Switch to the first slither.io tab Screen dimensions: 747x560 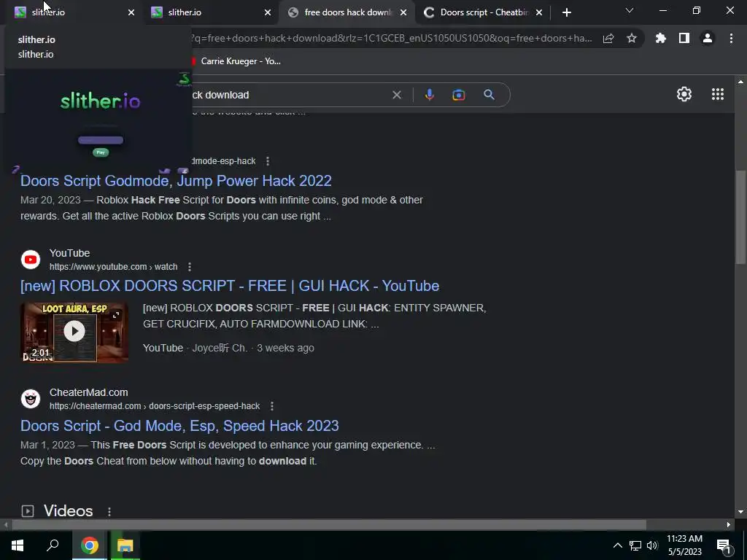[71, 12]
